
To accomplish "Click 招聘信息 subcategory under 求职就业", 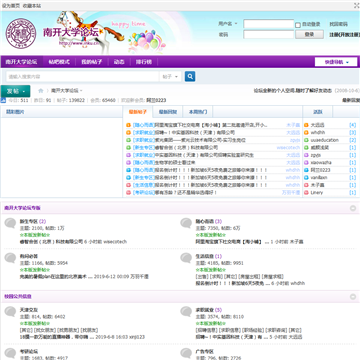I will (206, 330).
